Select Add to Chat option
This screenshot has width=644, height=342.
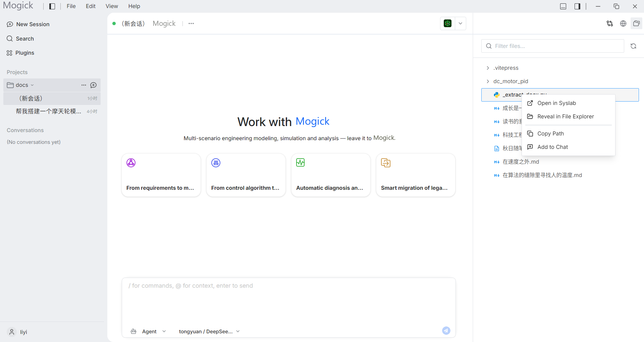[x=569, y=147]
